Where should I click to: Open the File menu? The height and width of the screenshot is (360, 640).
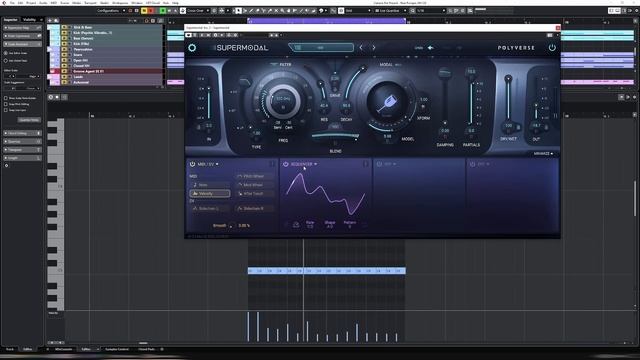point(12,2)
